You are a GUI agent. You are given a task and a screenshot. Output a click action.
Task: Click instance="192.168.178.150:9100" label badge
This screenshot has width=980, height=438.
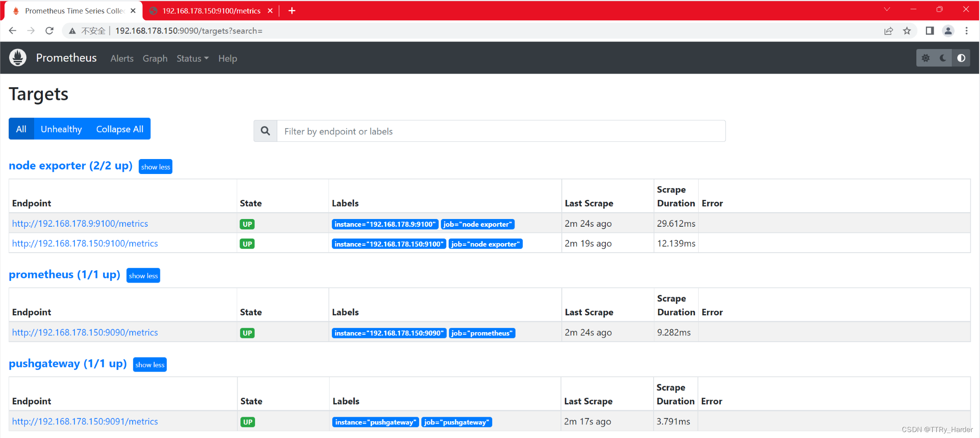389,244
